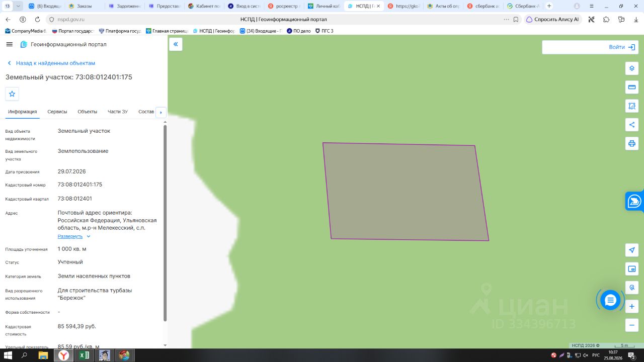Activate the area selection tool icon
The image size is (644, 362).
coord(632,106)
